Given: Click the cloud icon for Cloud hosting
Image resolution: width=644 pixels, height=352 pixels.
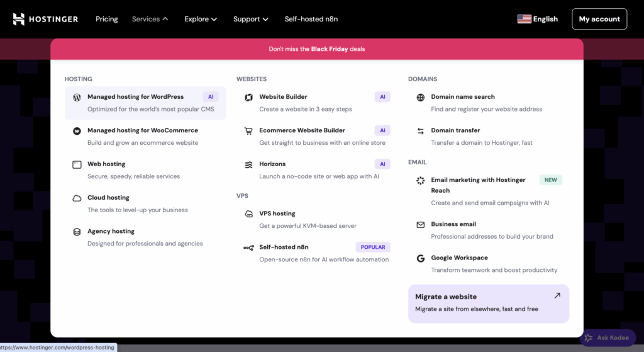Looking at the screenshot, I should coord(77,198).
